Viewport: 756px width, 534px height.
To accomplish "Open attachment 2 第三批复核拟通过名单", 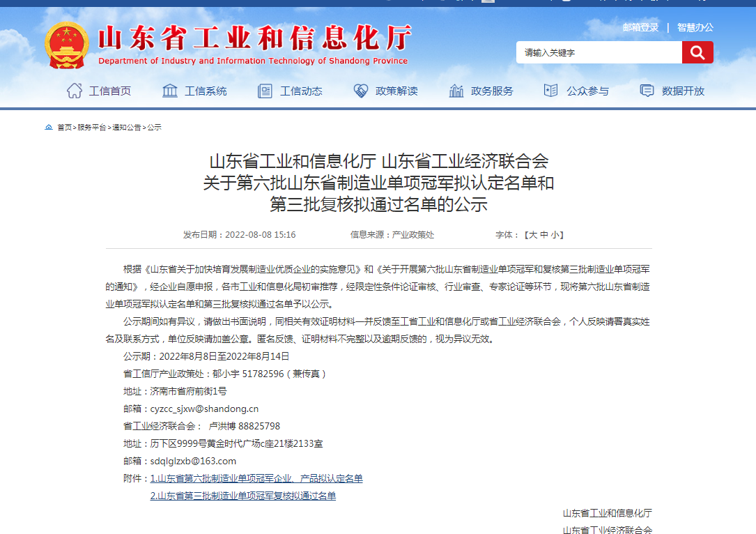I will (x=243, y=496).
